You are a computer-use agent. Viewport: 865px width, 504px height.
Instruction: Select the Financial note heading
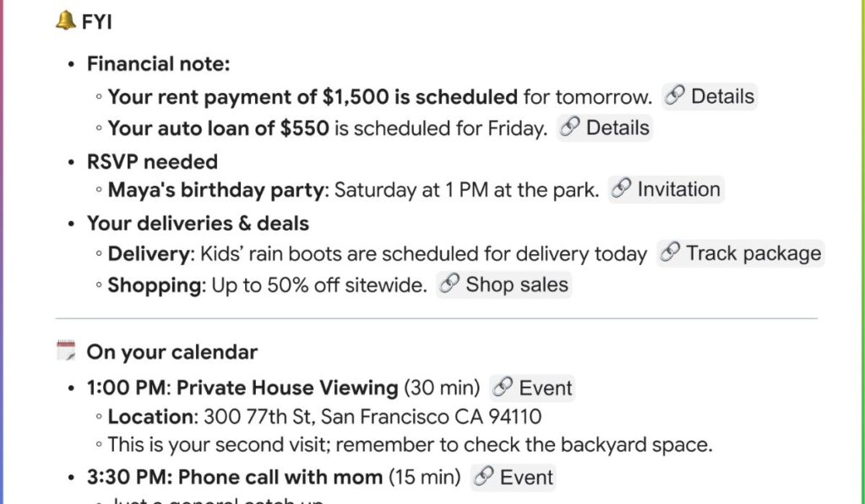158,64
